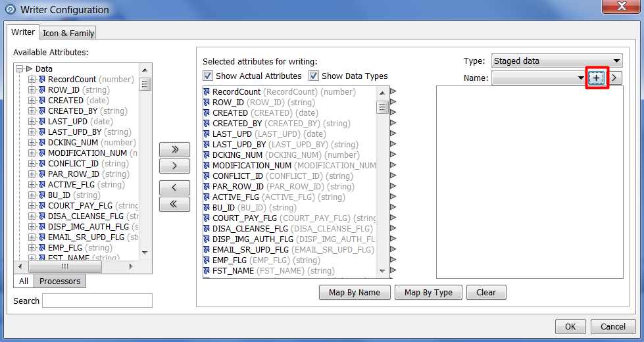644x342 pixels.
Task: Click the attribute icon of CREATED in the available tree
Action: [x=42, y=101]
